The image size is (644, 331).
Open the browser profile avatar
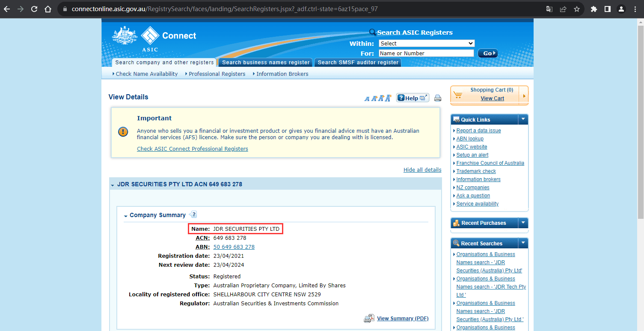tap(621, 9)
